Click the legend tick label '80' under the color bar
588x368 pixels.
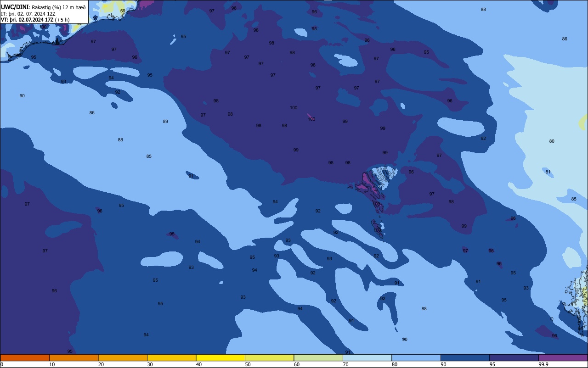(395, 364)
